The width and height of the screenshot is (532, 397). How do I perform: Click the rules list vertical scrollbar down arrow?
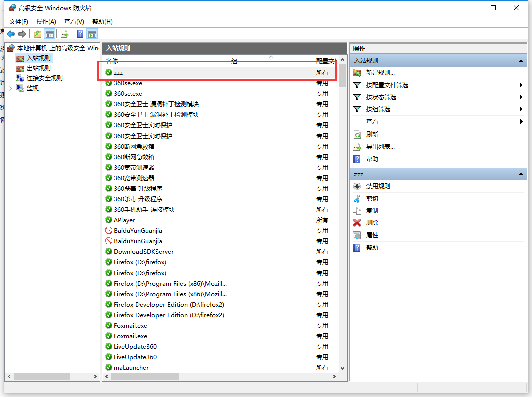coord(342,368)
